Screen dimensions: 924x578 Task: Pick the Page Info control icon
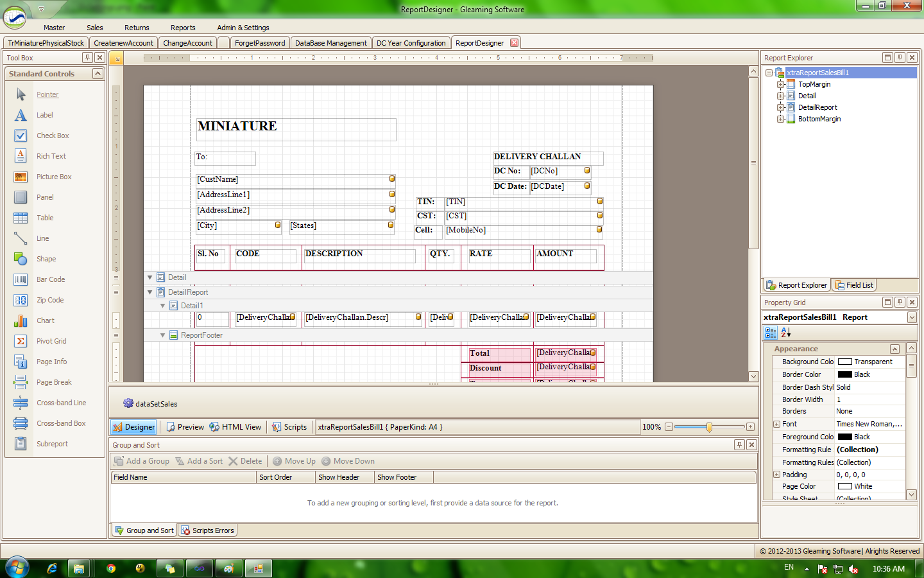(21, 362)
